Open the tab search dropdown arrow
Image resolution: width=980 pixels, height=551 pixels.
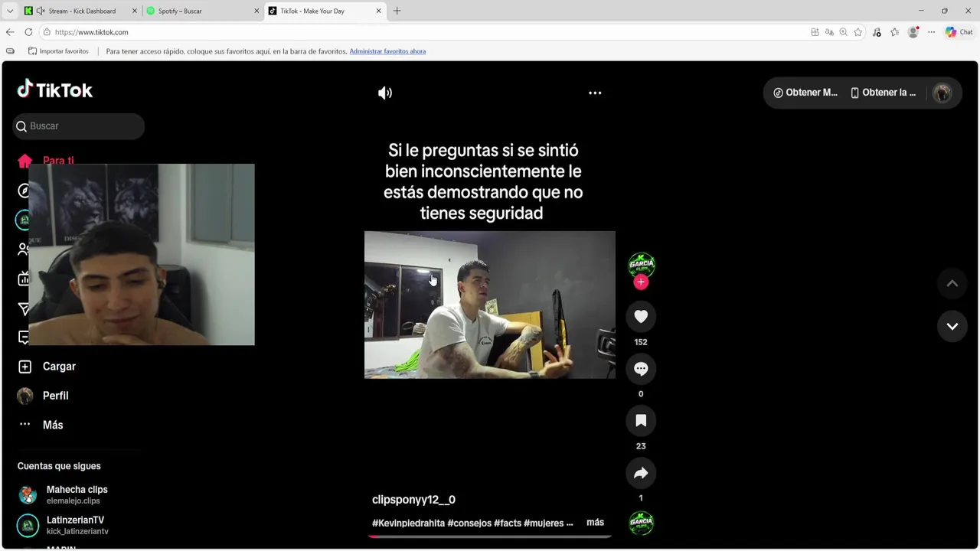10,11
